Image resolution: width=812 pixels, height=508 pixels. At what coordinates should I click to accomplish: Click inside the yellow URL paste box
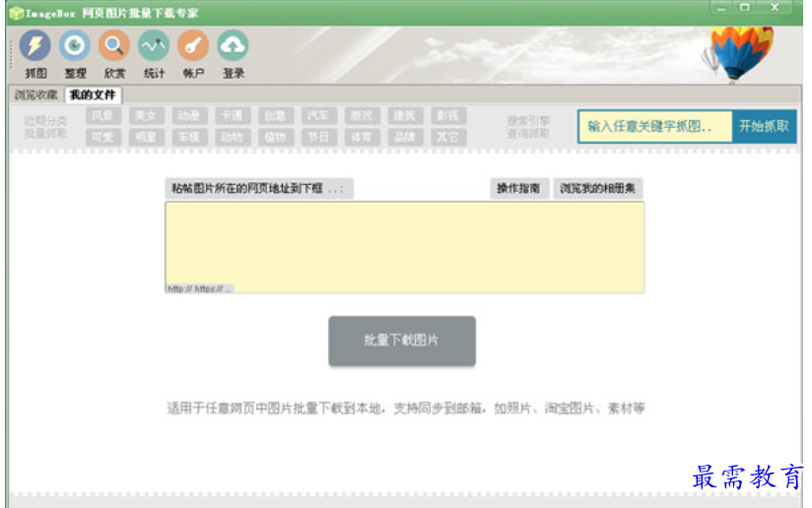404,247
